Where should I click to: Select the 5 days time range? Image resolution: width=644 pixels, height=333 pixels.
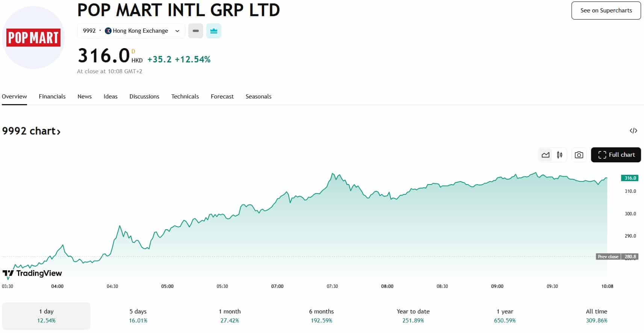pos(138,316)
